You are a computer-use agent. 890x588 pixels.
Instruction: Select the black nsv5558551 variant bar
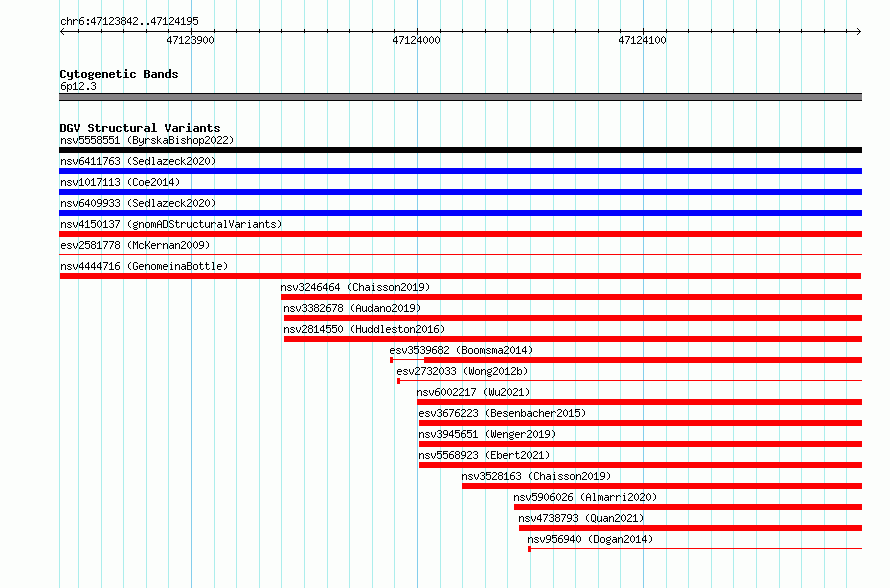point(460,150)
